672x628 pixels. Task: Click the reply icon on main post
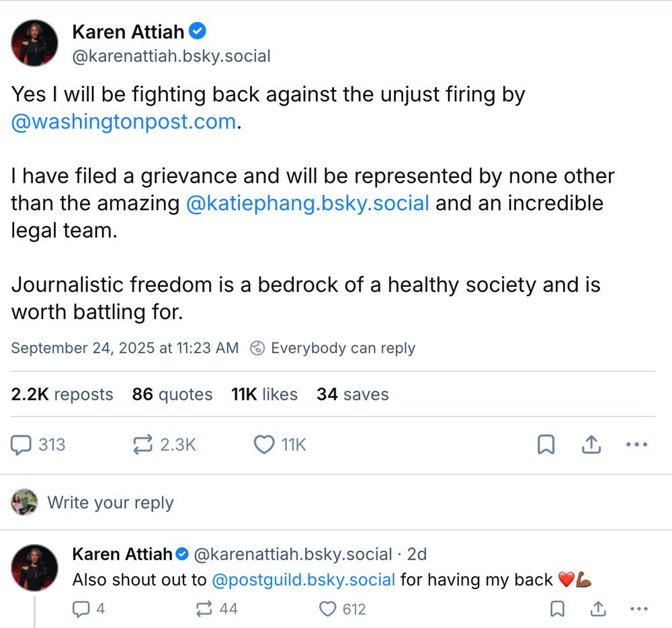pos(22,445)
